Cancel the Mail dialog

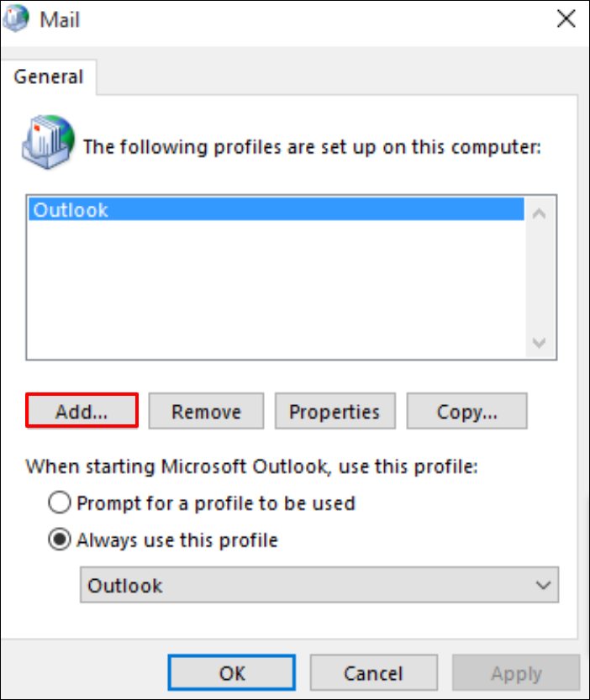tap(373, 673)
